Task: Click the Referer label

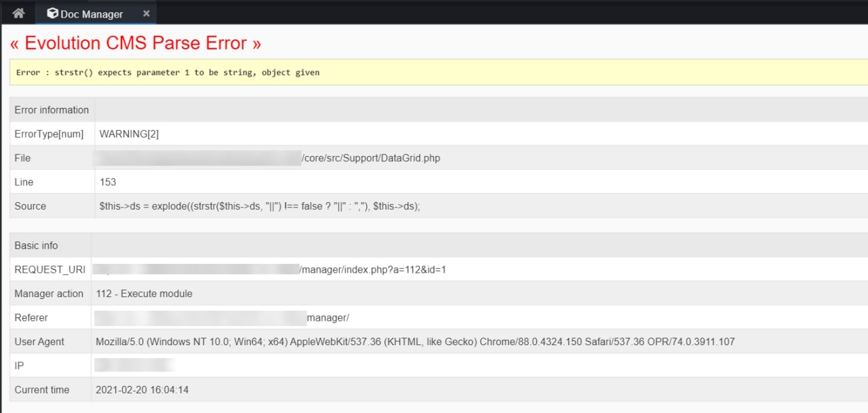Action: click(x=31, y=317)
